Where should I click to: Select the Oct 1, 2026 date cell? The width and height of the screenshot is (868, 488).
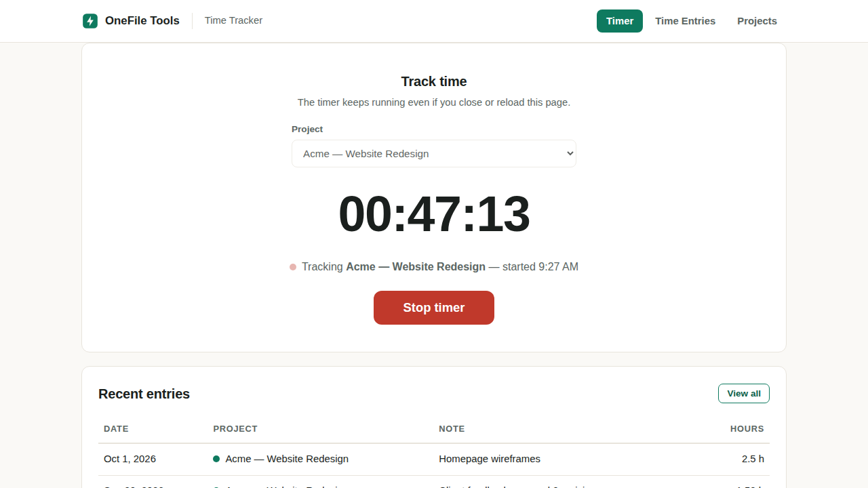click(130, 459)
